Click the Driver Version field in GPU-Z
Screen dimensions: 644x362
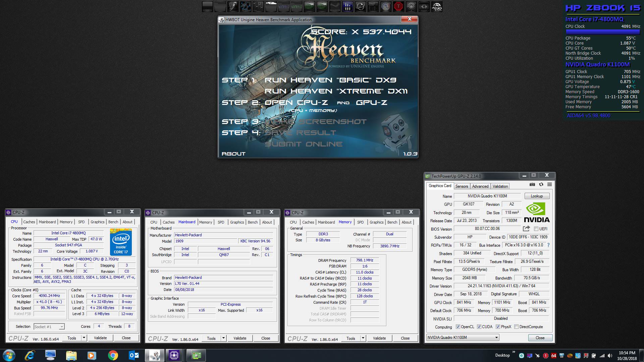501,286
